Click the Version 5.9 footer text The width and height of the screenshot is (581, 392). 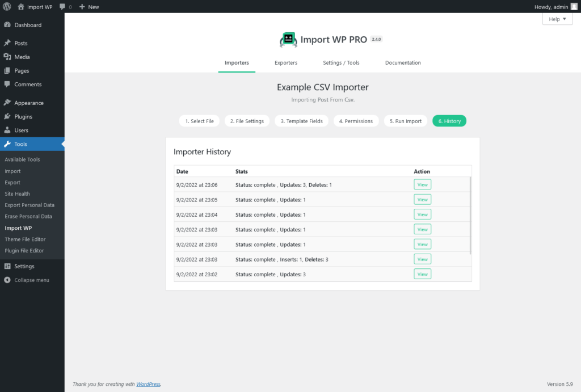559,384
